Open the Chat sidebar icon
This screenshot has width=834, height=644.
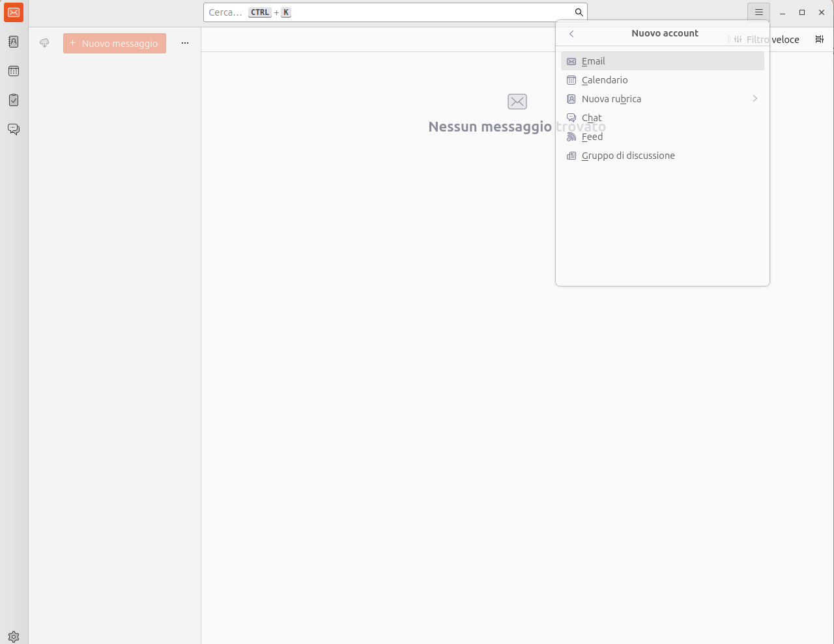(x=14, y=129)
